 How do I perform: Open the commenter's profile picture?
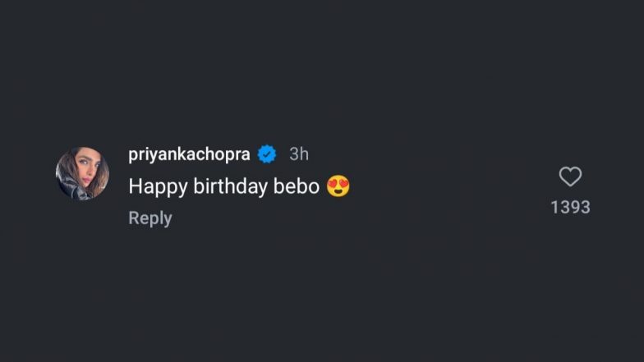(x=82, y=172)
